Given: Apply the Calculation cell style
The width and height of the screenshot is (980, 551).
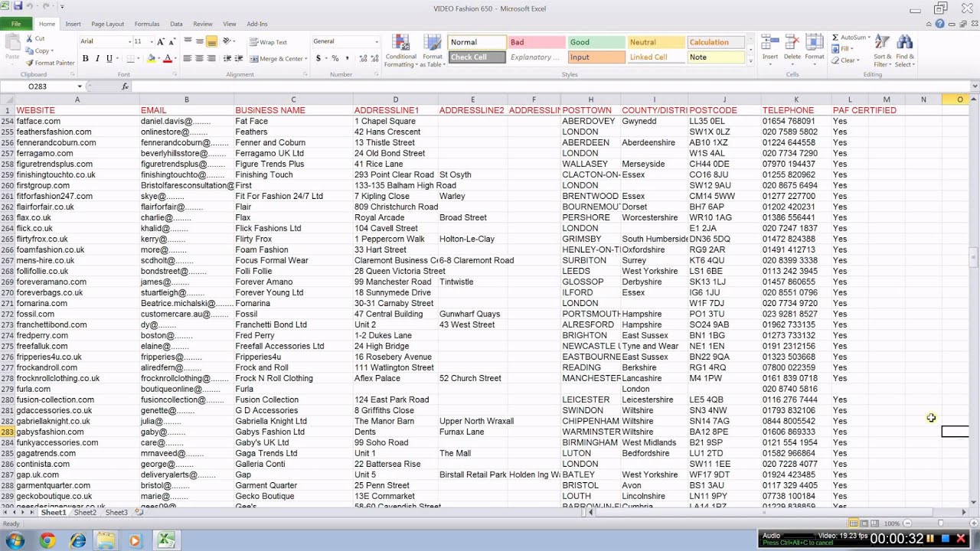Looking at the screenshot, I should (715, 43).
